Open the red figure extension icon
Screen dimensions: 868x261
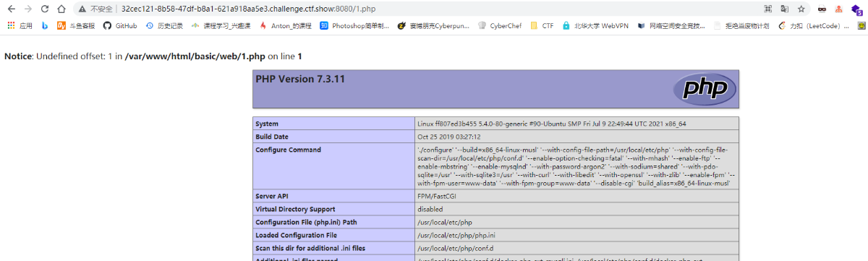coord(839,9)
